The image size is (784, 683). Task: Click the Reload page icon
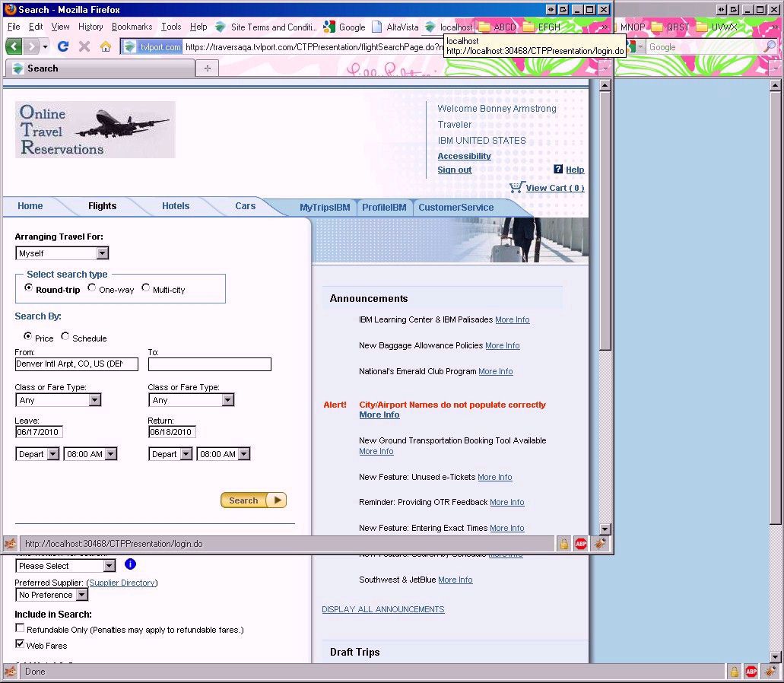click(x=63, y=46)
